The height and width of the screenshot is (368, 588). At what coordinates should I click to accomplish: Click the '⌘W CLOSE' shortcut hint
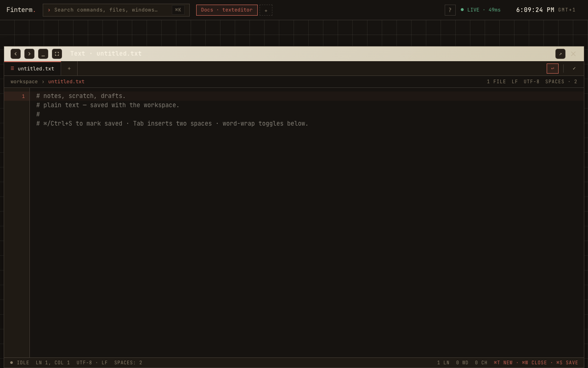(x=534, y=363)
